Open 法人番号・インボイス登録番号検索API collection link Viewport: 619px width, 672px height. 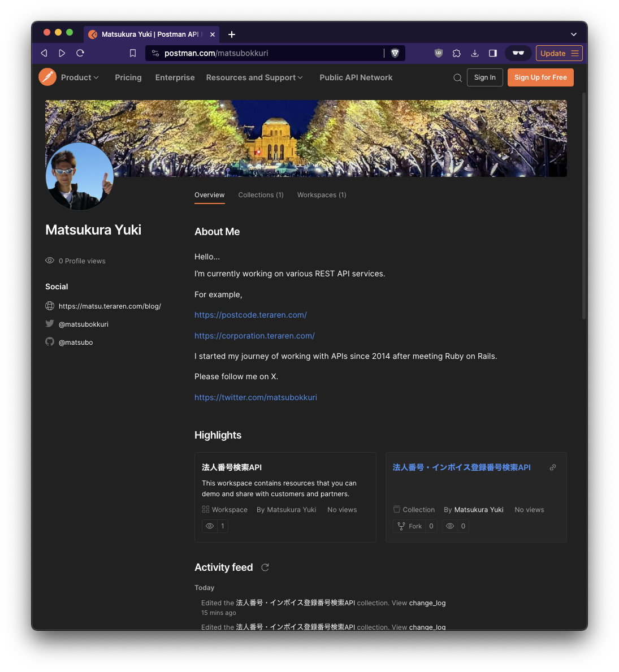462,467
